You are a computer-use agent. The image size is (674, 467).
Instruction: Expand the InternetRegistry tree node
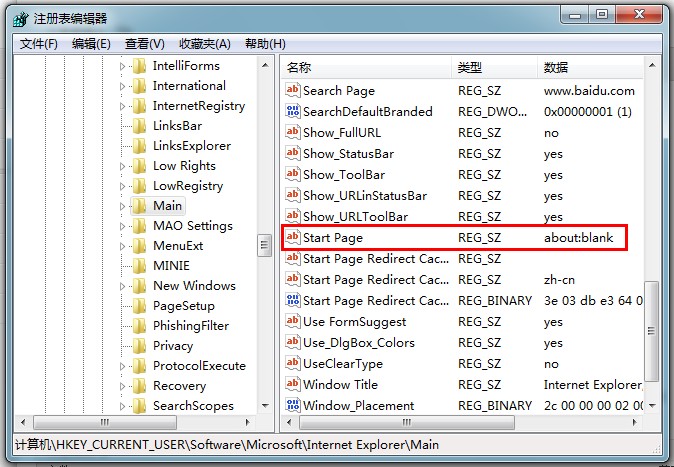click(x=123, y=106)
